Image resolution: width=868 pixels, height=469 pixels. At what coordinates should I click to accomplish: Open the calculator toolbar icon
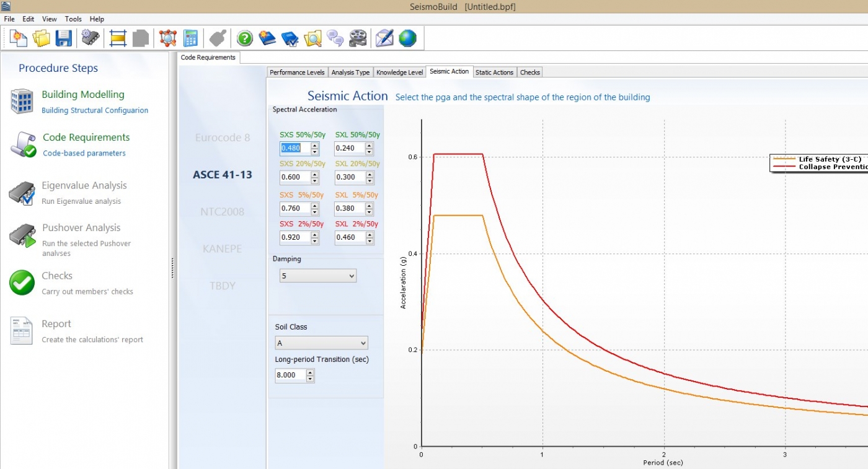point(190,38)
